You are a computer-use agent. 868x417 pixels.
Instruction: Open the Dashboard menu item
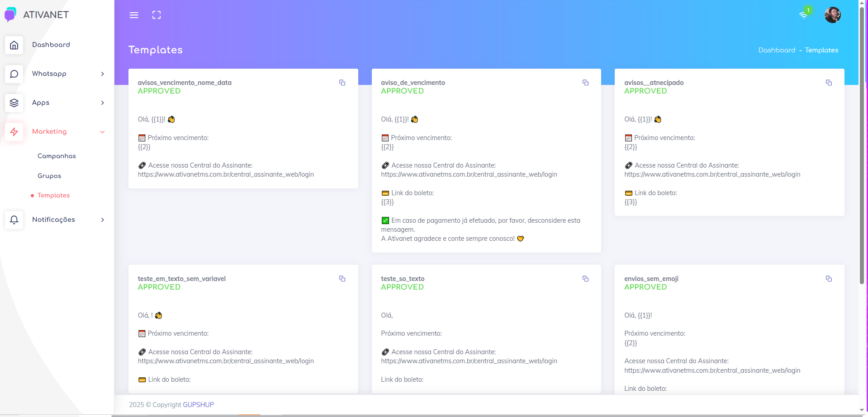pos(51,45)
